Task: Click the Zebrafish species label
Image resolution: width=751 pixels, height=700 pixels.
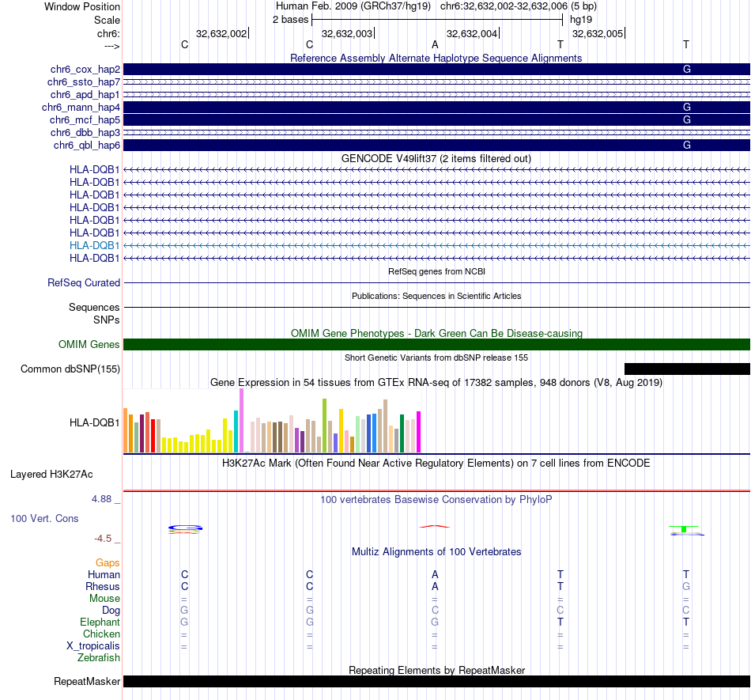Action: pyautogui.click(x=99, y=658)
